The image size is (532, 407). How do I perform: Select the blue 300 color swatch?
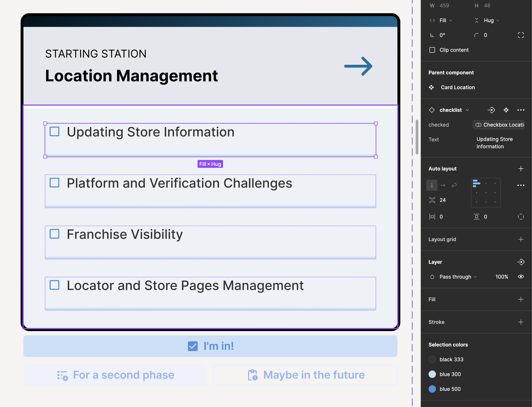pyautogui.click(x=432, y=374)
